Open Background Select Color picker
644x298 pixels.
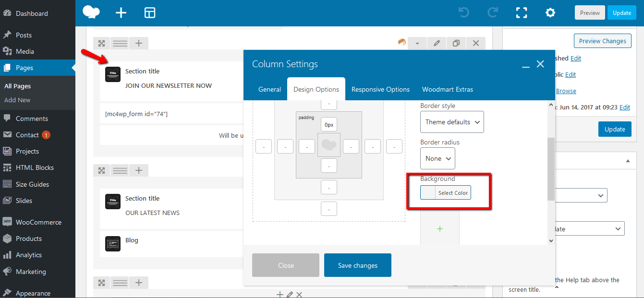point(446,192)
